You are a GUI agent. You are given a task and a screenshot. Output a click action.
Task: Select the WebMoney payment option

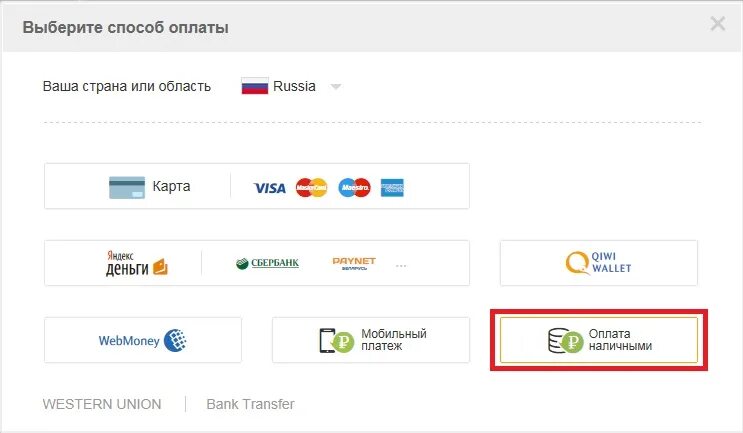143,340
